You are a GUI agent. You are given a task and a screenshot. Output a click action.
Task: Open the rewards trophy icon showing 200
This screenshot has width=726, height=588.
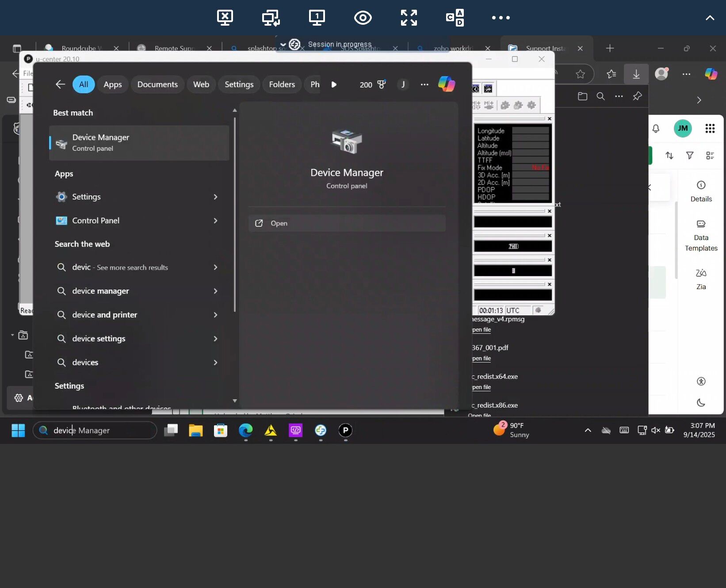373,84
